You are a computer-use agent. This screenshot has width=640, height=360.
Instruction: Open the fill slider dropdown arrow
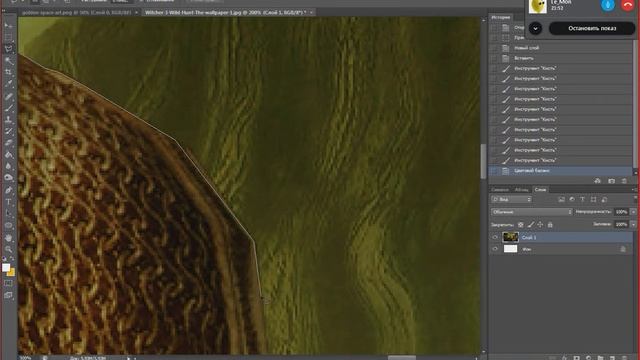click(633, 224)
